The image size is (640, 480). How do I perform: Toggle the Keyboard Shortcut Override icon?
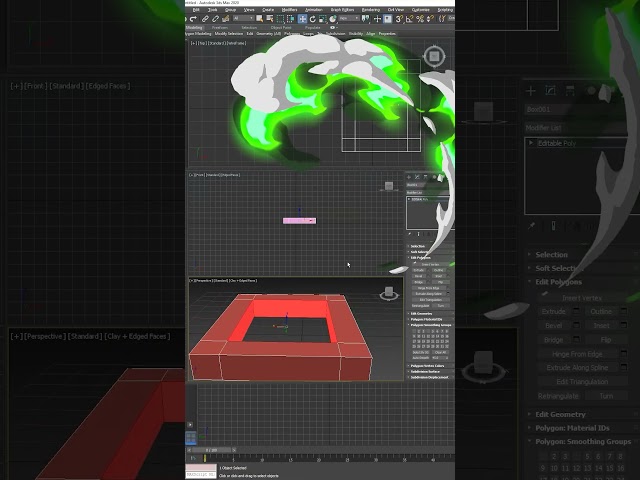pyautogui.click(x=388, y=19)
